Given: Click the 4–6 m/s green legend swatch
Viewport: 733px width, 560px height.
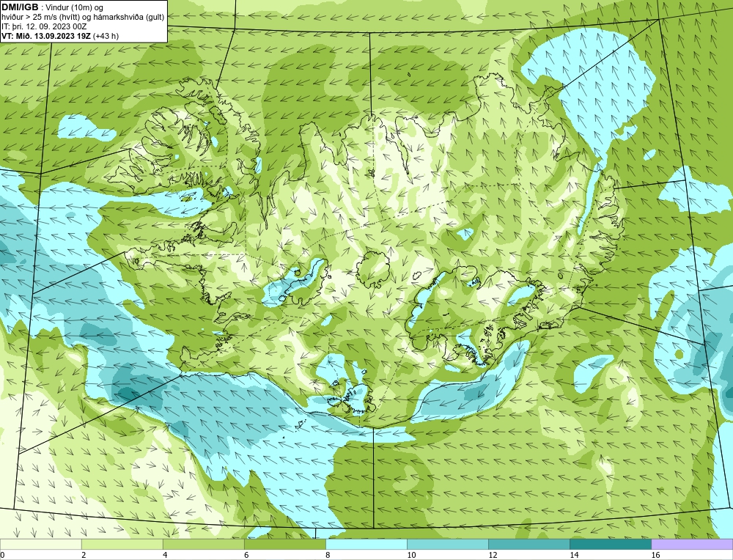Looking at the screenshot, I should [x=203, y=544].
